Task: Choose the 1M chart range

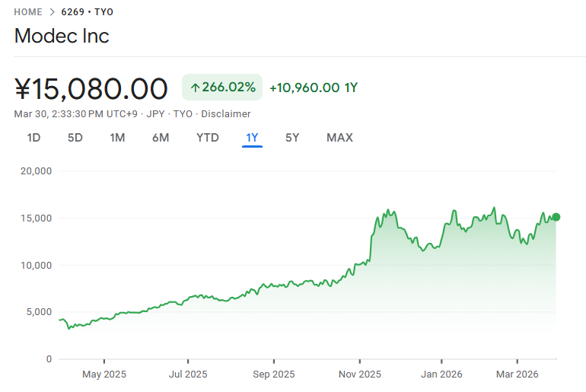Action: tap(117, 138)
